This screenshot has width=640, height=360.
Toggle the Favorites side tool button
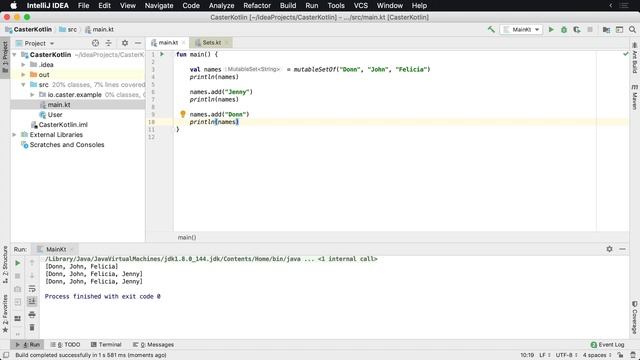[5, 313]
